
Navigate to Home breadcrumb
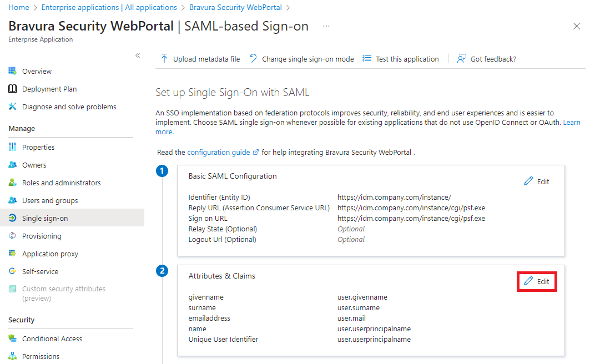(18, 7)
